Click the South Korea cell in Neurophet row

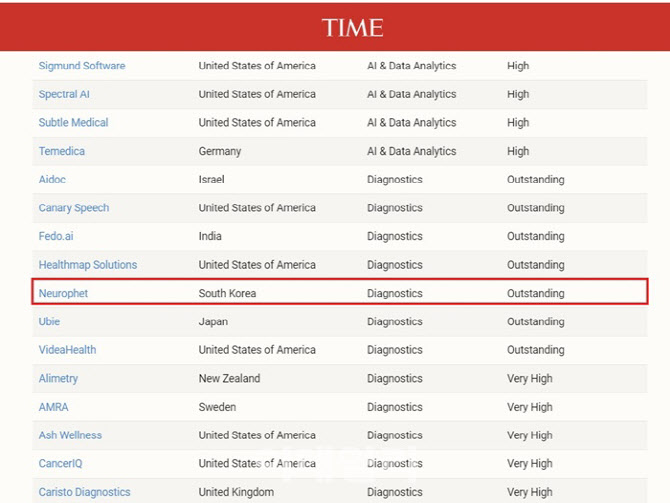(x=227, y=293)
